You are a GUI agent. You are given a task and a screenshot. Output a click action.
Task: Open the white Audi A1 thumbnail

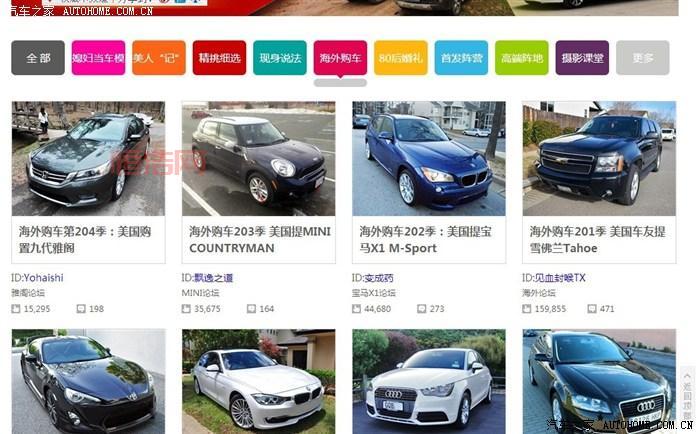(429, 382)
